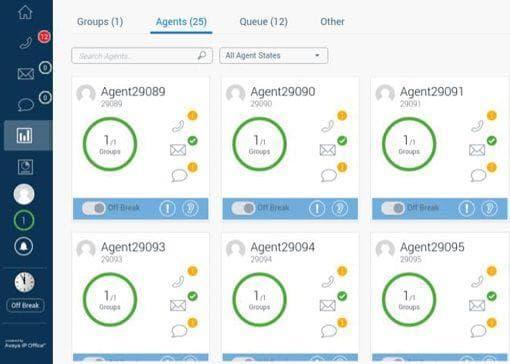Toggle the Off Break switch for Agent29089

pos(94,208)
